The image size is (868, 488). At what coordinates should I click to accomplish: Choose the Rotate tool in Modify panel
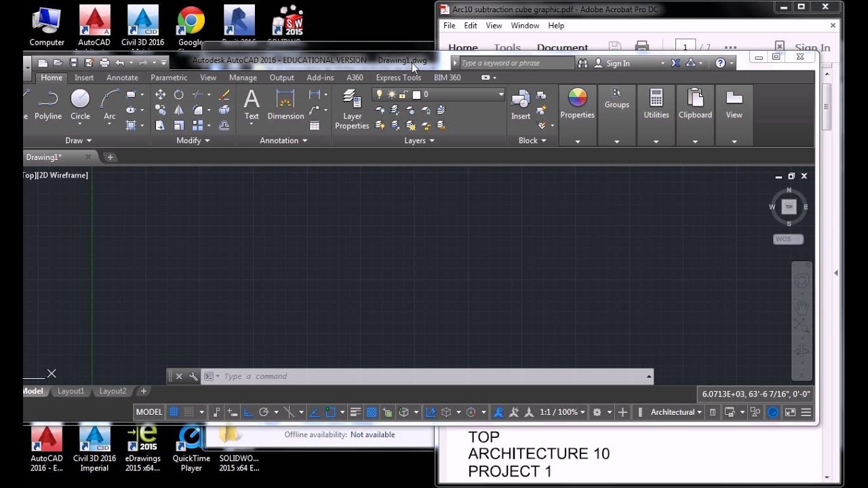pos(178,95)
